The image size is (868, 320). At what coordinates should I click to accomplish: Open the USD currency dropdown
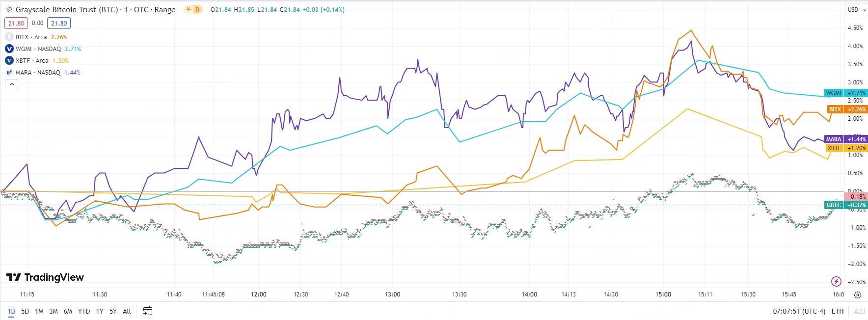[857, 9]
